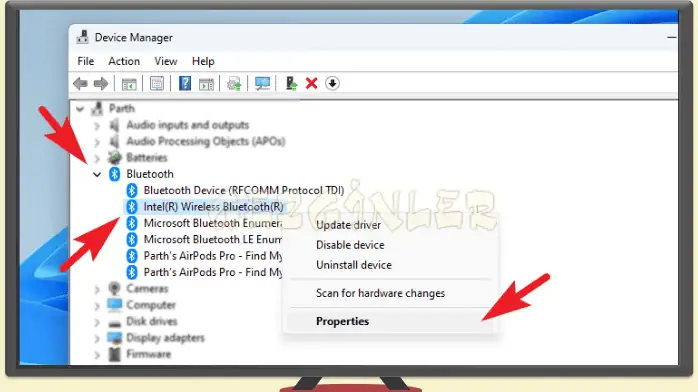This screenshot has width=698, height=392.
Task: Click the blue Help question mark icon
Action: (185, 83)
